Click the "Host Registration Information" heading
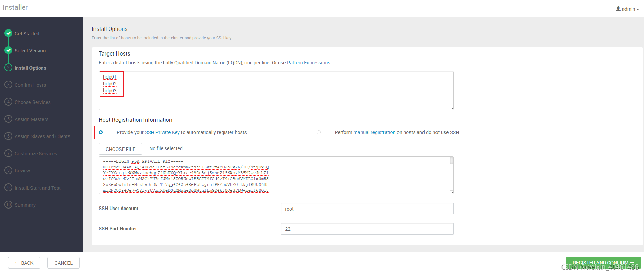The height and width of the screenshot is (274, 644). click(135, 120)
